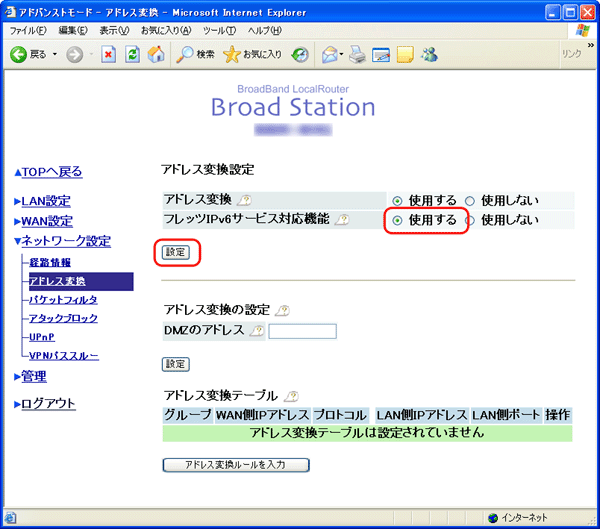Click help icon next to アドレス変換の設定

[282, 310]
